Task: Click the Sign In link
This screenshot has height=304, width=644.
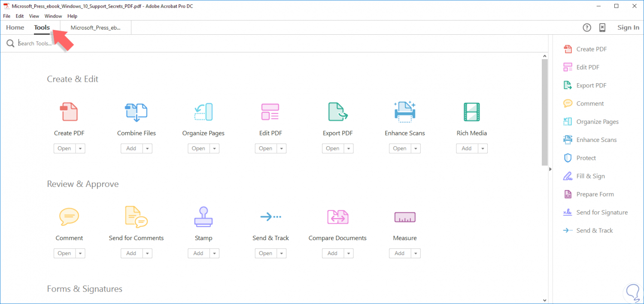Action: tap(628, 27)
